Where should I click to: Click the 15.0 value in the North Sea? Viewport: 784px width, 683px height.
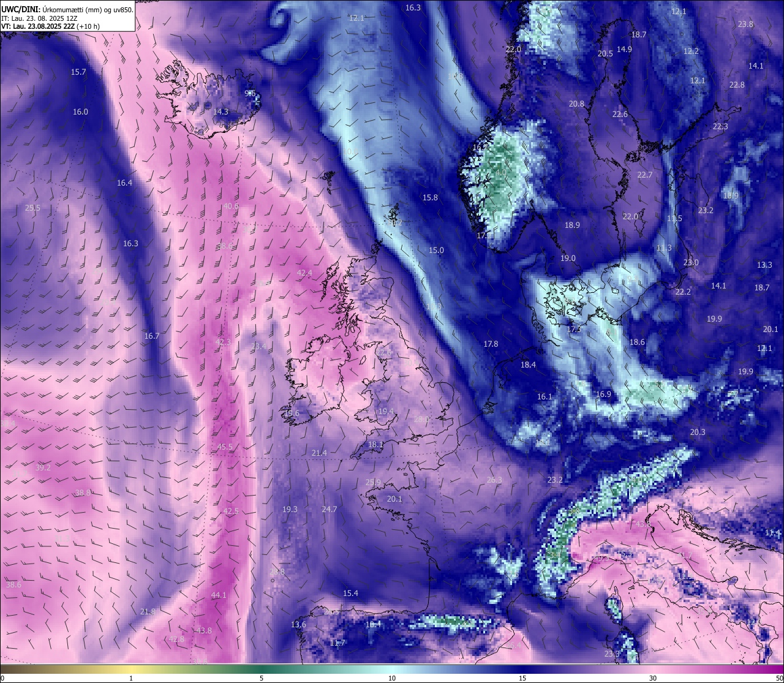(x=436, y=250)
